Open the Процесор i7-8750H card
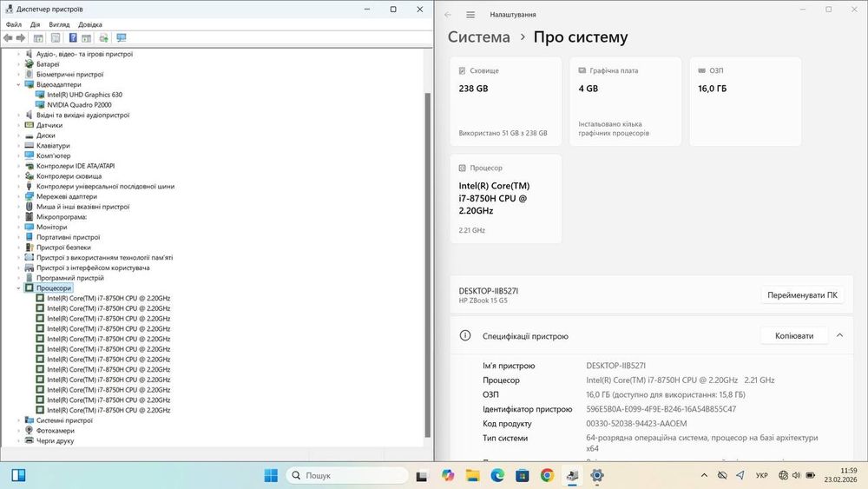 (x=505, y=199)
